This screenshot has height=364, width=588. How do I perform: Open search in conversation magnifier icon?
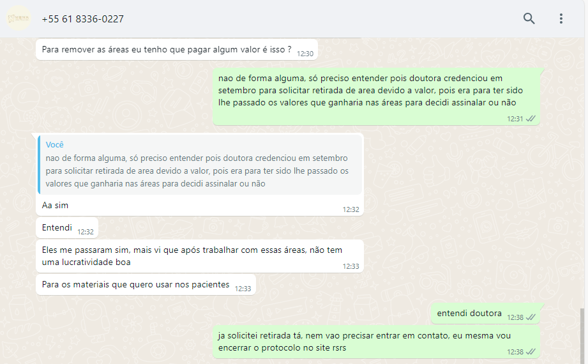(529, 19)
